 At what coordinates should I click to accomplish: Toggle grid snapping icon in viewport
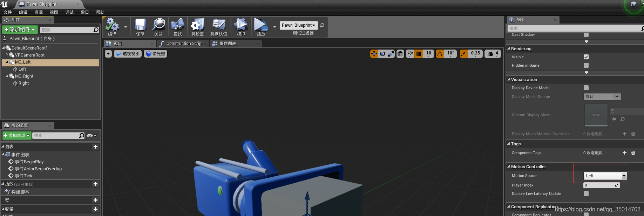pos(419,54)
